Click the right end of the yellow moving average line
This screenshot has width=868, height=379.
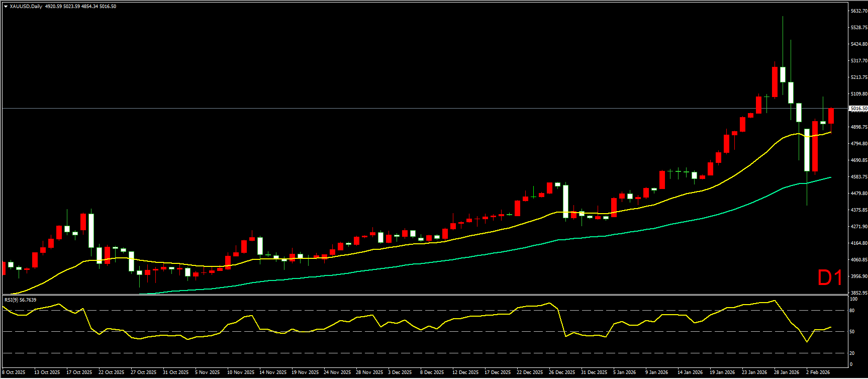click(830, 133)
